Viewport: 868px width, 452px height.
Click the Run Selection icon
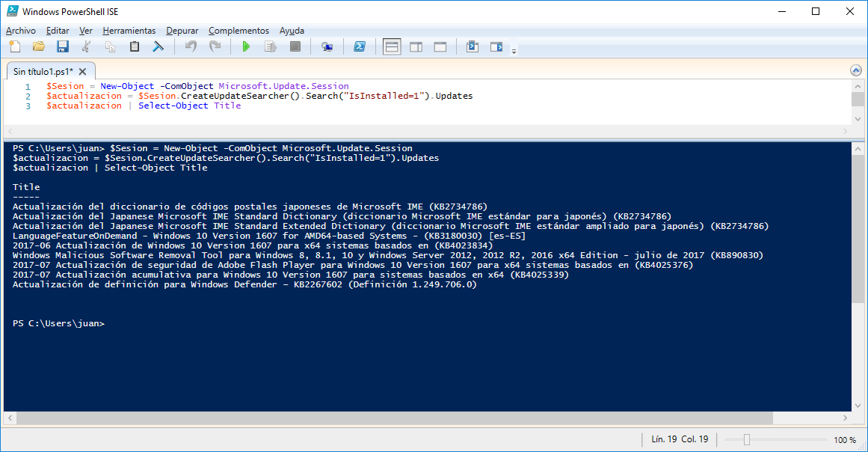coord(271,46)
